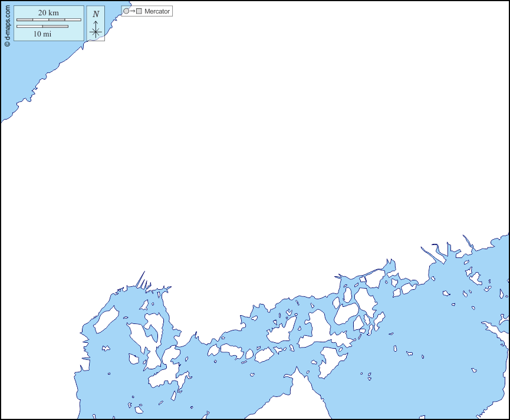
Task: Click the 20 km scale label
Action: (48, 13)
